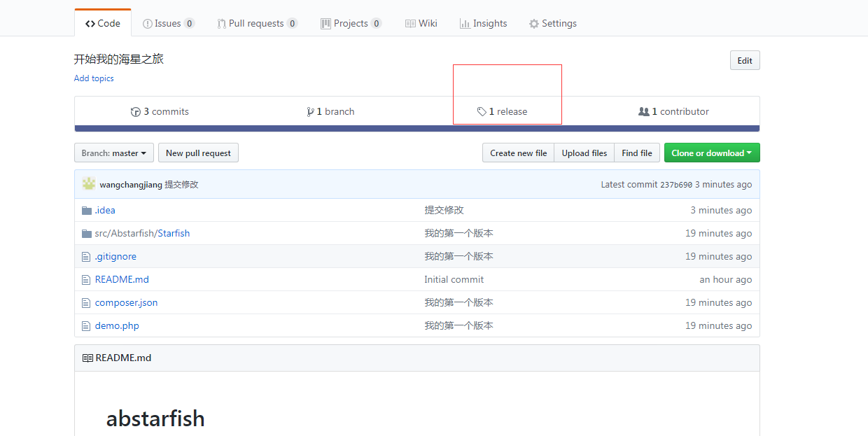Click the README.md row's an hour ago timestamp
The width and height of the screenshot is (868, 436).
pos(726,279)
